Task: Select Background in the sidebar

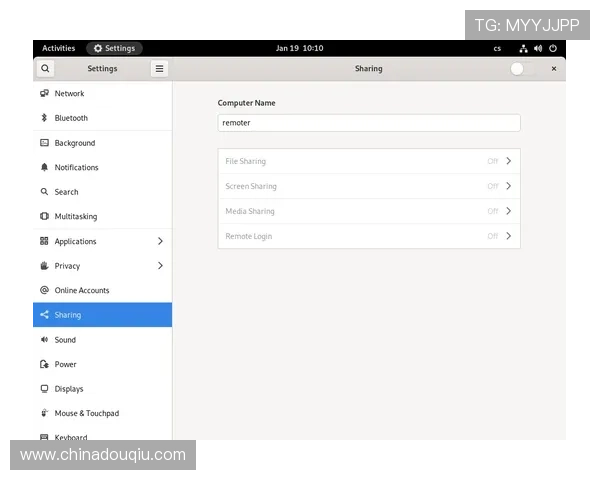Action: coord(75,143)
